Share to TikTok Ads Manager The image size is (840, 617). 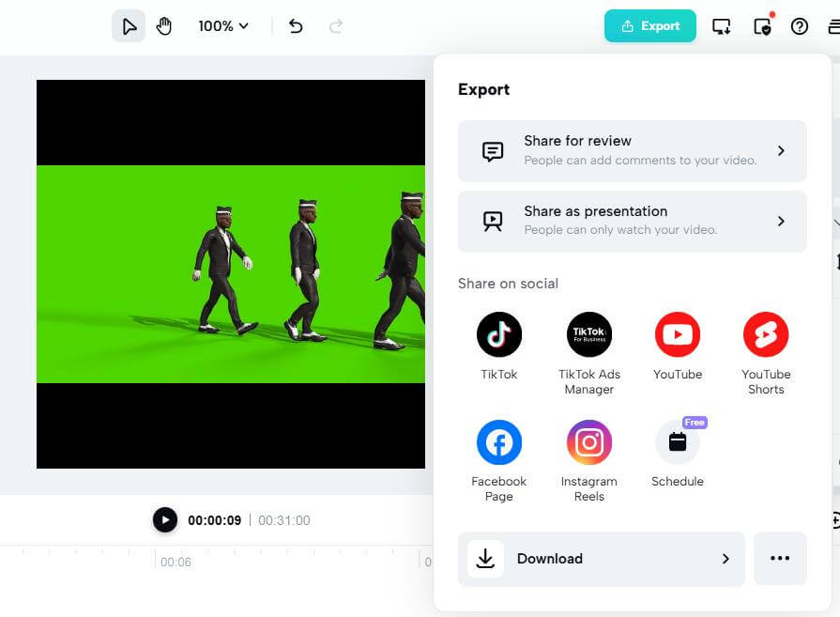point(589,334)
